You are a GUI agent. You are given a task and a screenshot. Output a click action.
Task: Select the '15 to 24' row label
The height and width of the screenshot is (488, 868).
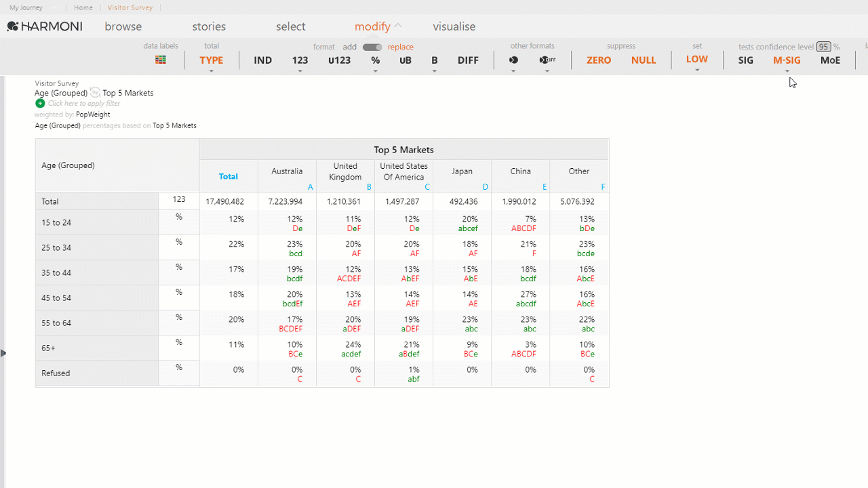97,222
